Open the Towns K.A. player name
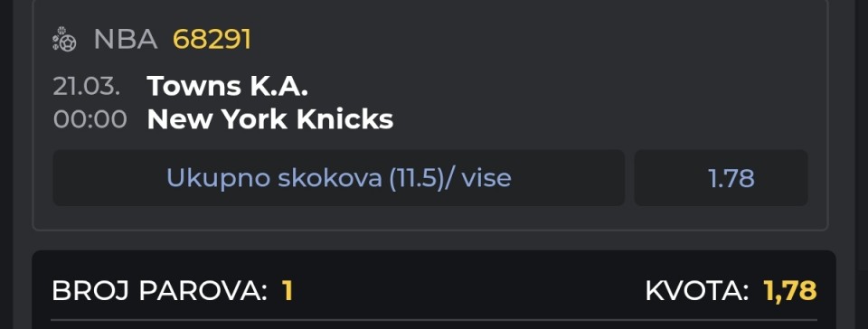Image resolution: width=868 pixels, height=329 pixels. pos(228,86)
